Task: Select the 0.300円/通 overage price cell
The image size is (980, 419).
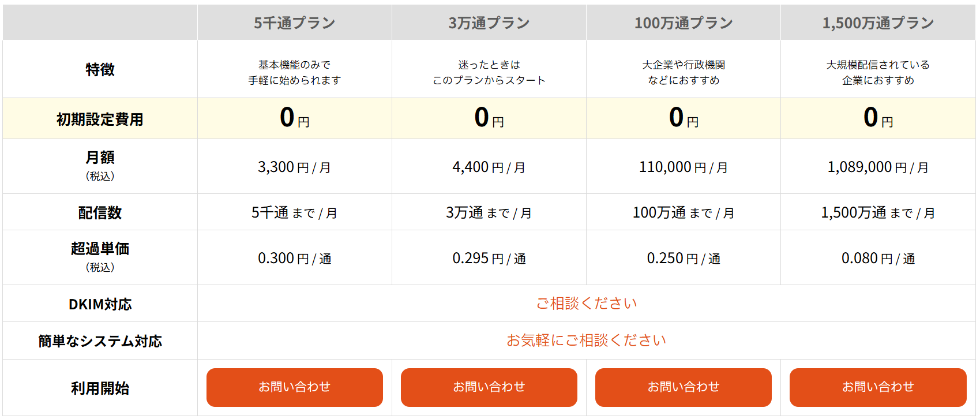Action: [x=294, y=259]
